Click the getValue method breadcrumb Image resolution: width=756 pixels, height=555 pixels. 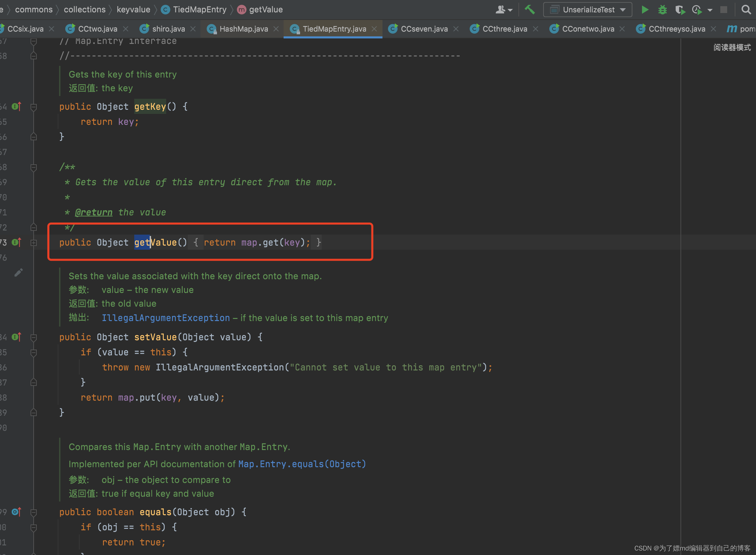260,10
